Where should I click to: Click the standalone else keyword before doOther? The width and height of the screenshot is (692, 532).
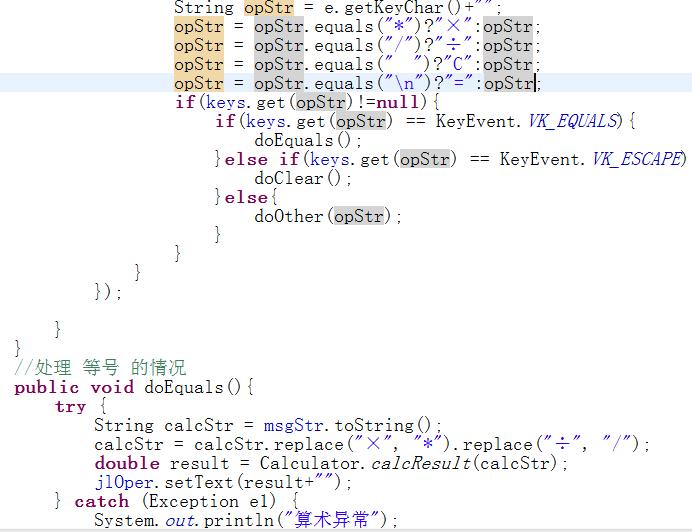246,197
